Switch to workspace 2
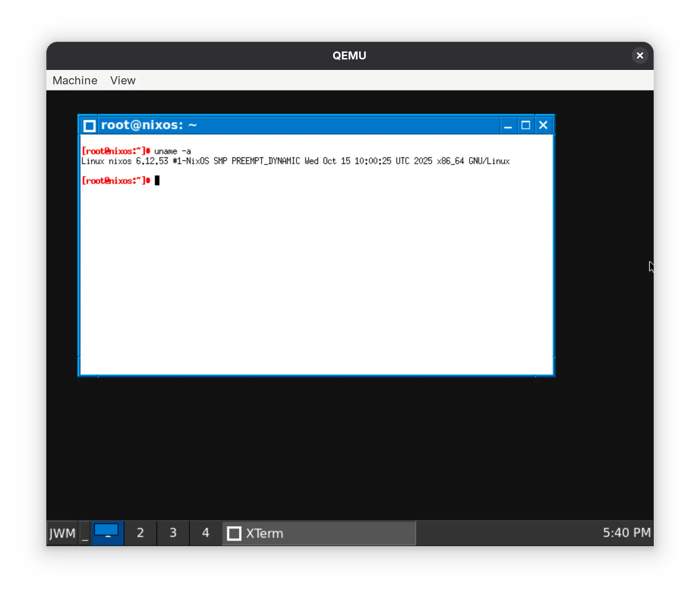The height and width of the screenshot is (597, 700). pos(140,533)
